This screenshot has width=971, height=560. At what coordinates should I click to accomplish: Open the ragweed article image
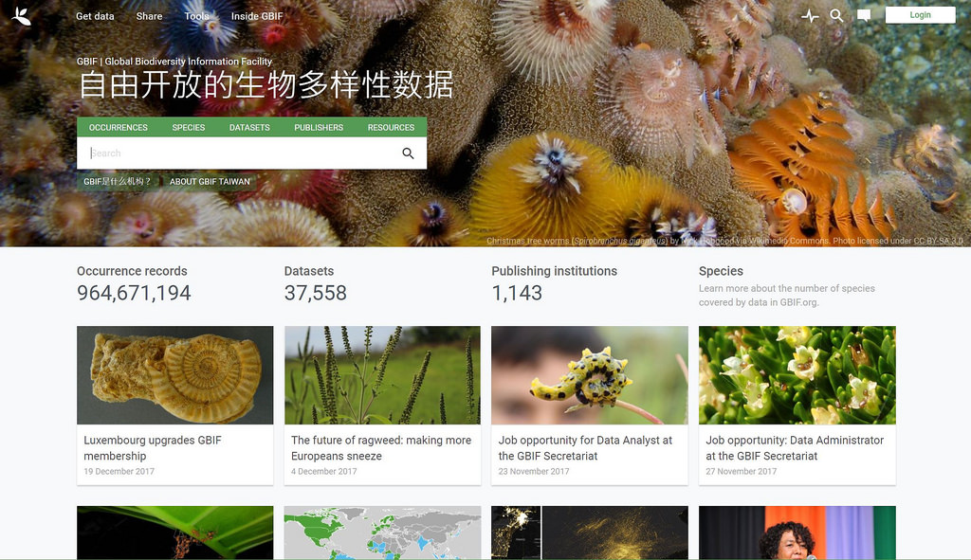tap(382, 375)
